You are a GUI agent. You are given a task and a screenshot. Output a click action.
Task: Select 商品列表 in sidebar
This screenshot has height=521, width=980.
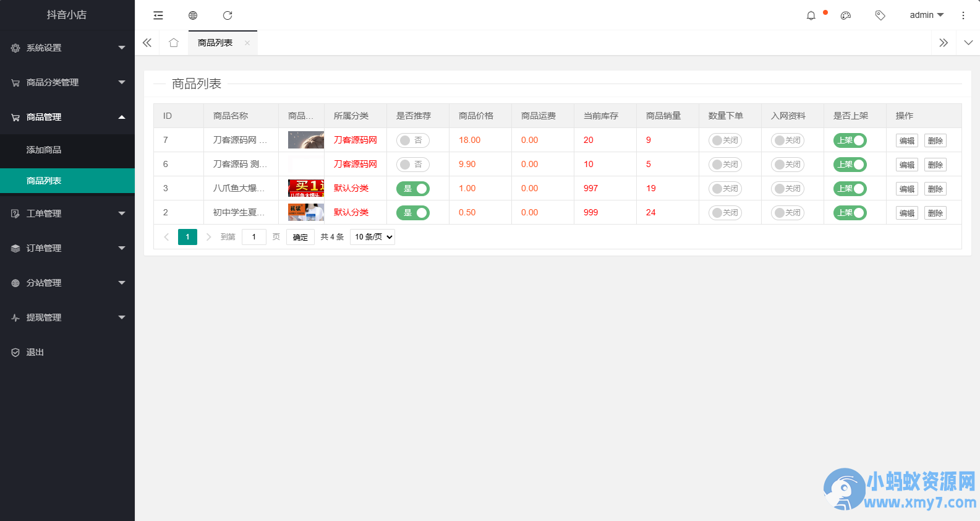[67, 181]
